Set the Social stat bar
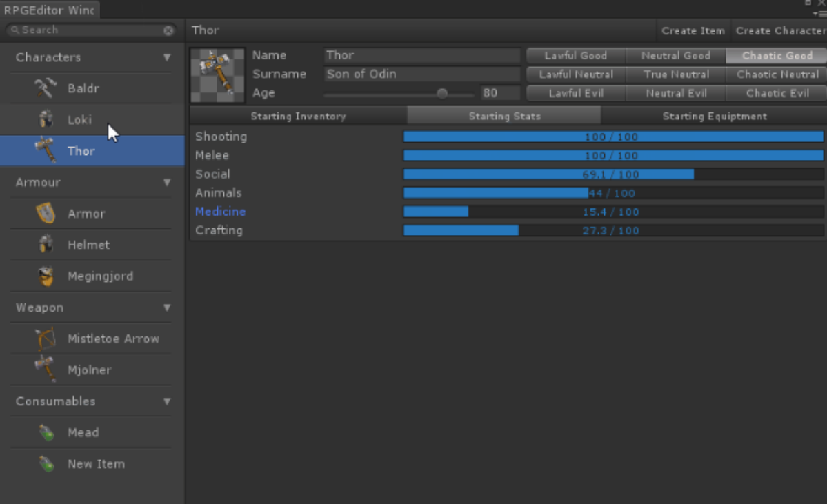This screenshot has height=504, width=827. tap(613, 174)
